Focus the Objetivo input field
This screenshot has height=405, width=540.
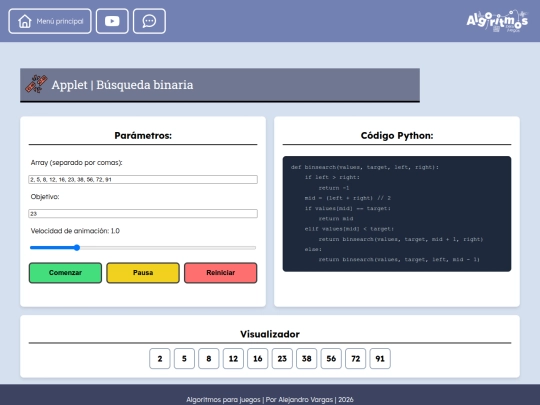[143, 214]
